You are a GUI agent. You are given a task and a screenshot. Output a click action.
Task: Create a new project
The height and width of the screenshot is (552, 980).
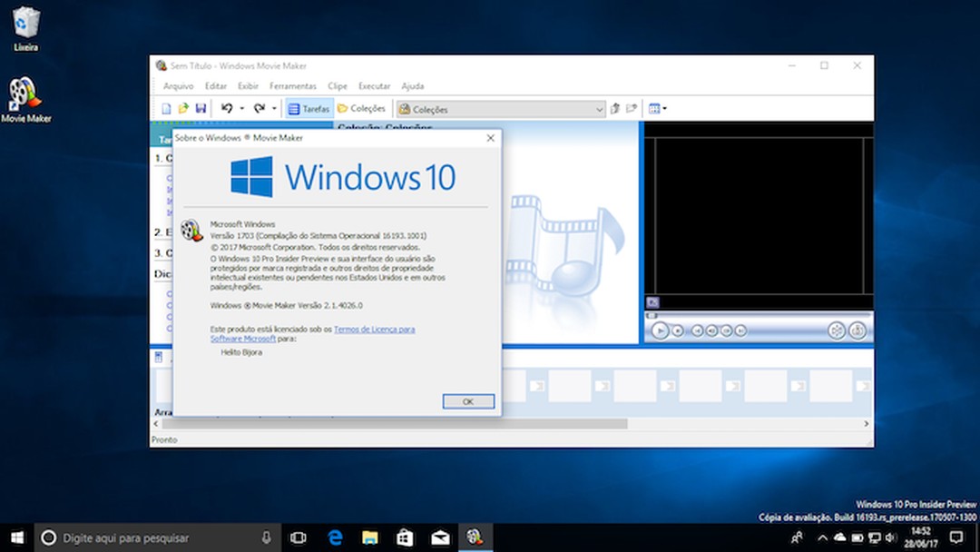click(168, 108)
